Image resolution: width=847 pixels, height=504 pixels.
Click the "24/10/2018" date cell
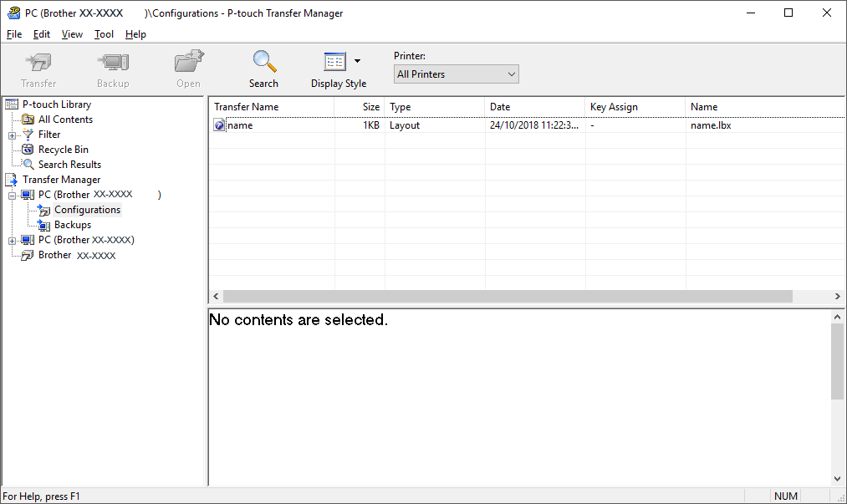coord(534,125)
